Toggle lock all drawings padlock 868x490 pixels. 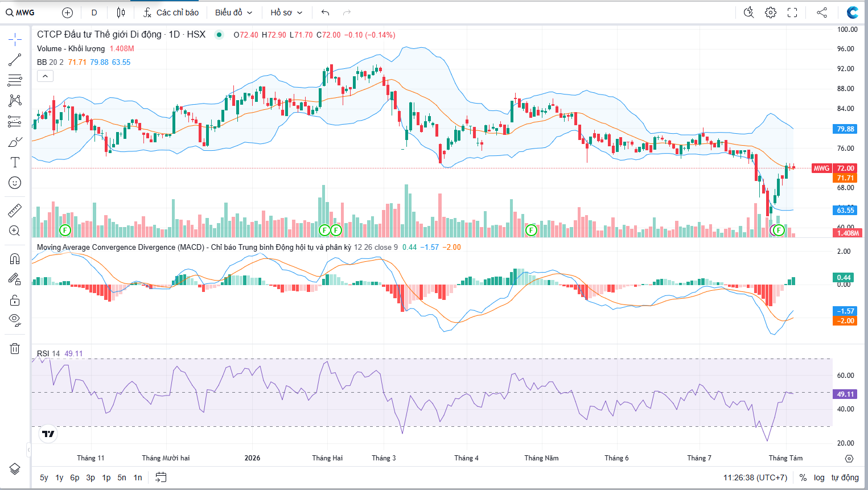[x=15, y=300]
